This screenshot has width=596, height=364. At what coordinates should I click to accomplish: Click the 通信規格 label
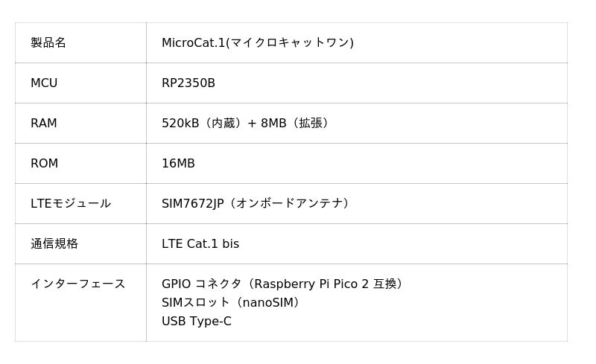tap(54, 244)
